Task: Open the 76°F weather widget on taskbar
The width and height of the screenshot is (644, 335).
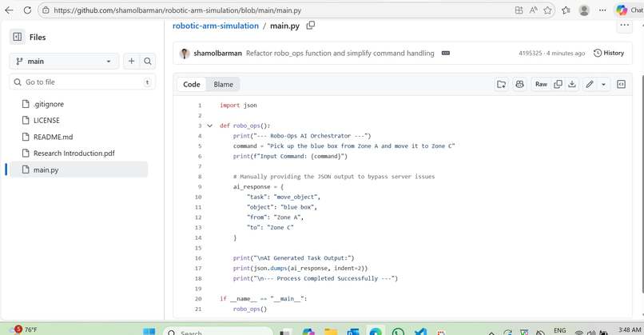Action: pyautogui.click(x=25, y=329)
